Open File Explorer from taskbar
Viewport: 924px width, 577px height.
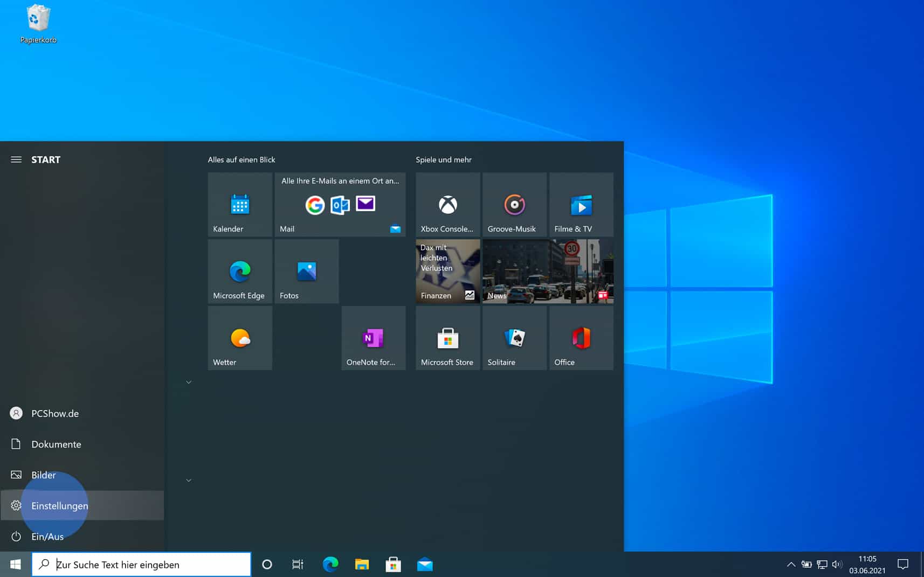(x=362, y=564)
